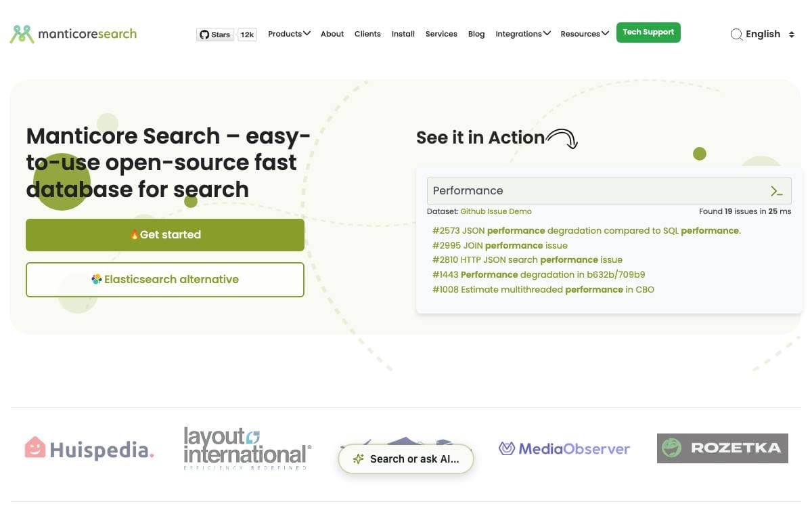812x508 pixels.
Task: Expand the Products menu
Action: [289, 34]
